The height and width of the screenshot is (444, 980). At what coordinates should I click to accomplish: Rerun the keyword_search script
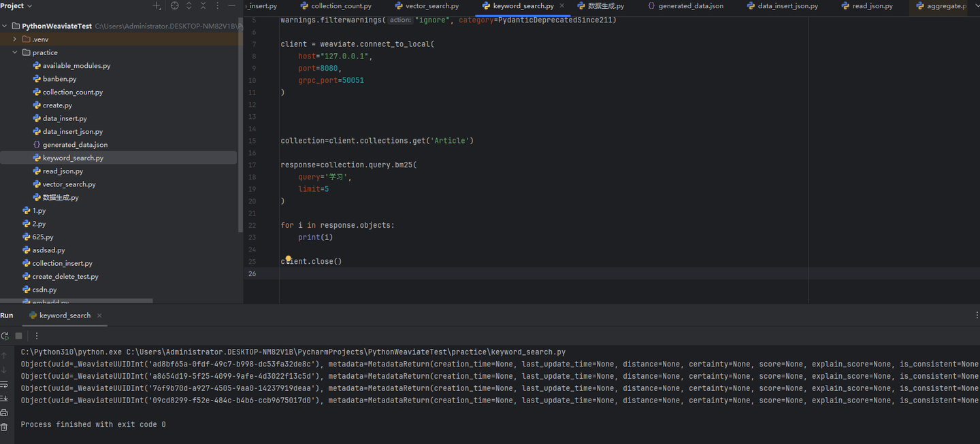point(5,335)
